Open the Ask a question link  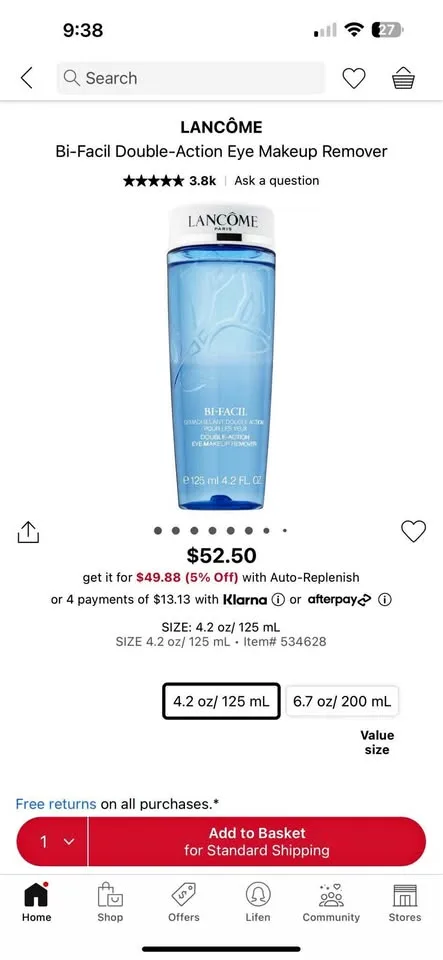pos(277,181)
